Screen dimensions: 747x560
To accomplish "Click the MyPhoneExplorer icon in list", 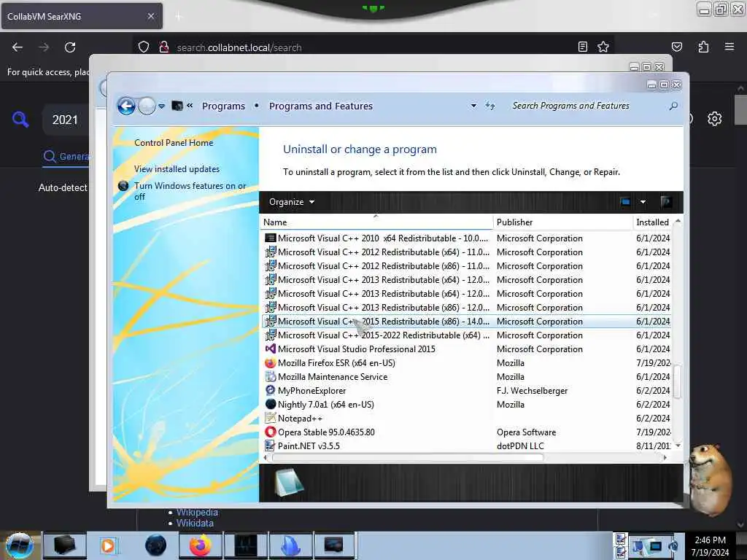I will (270, 391).
